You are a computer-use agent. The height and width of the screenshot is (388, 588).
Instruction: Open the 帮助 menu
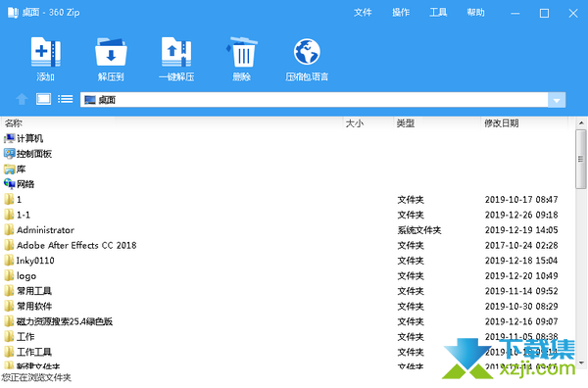[x=475, y=13]
